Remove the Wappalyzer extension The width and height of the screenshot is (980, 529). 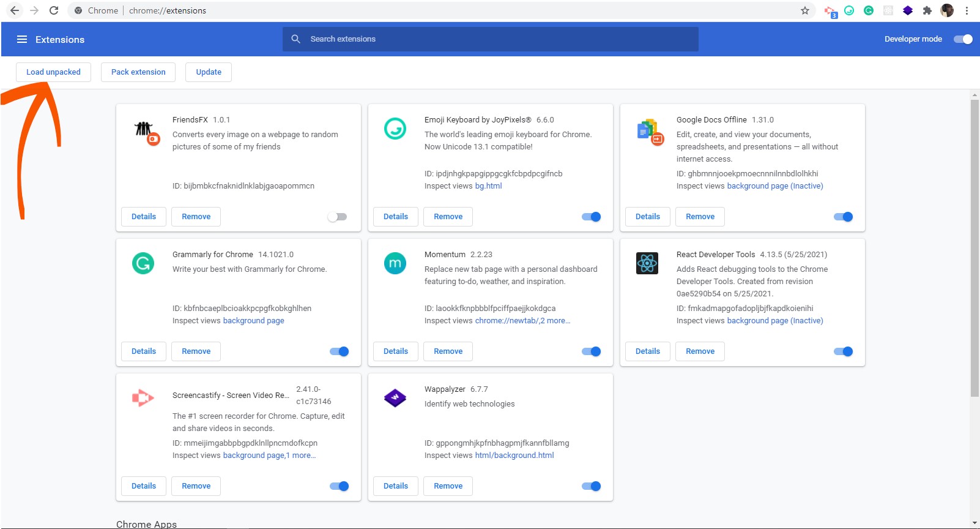click(448, 486)
